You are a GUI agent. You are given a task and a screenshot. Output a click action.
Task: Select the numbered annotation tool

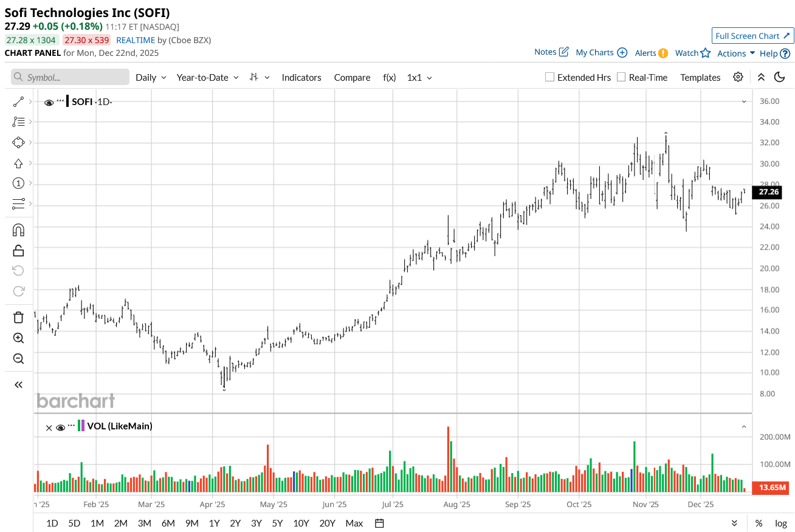[18, 183]
